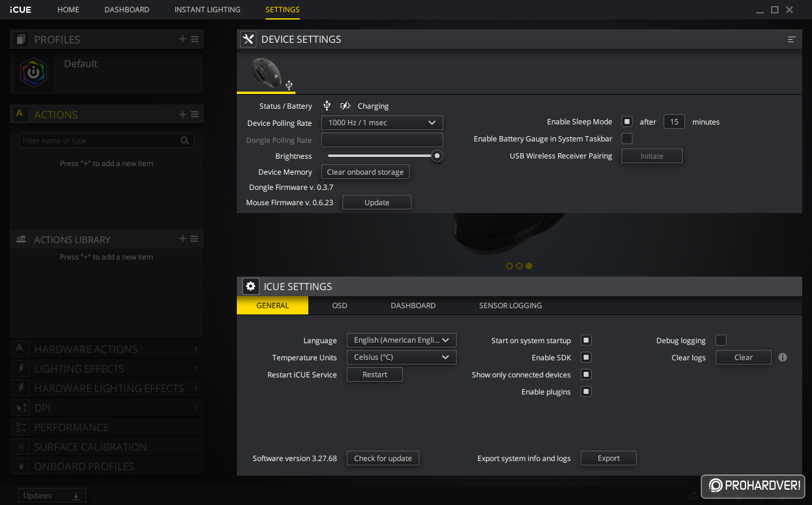Expand the Hardware Actions section
The height and width of the screenshot is (505, 812).
(106, 349)
